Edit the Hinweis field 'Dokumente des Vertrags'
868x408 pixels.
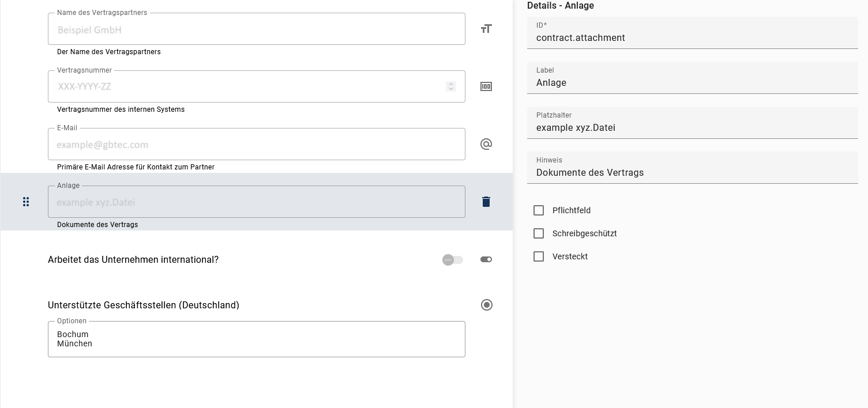(x=693, y=168)
